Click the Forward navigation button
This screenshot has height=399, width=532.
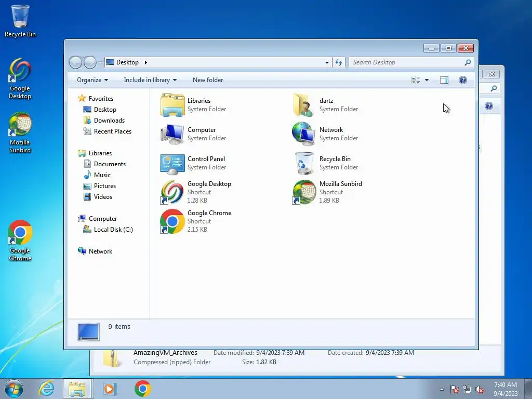[90, 62]
